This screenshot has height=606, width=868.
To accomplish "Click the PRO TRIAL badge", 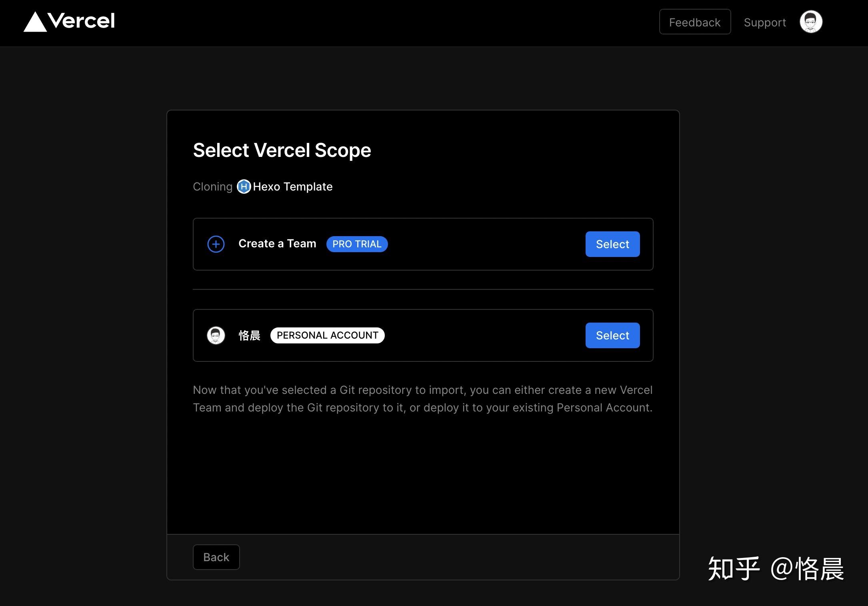I will [357, 244].
